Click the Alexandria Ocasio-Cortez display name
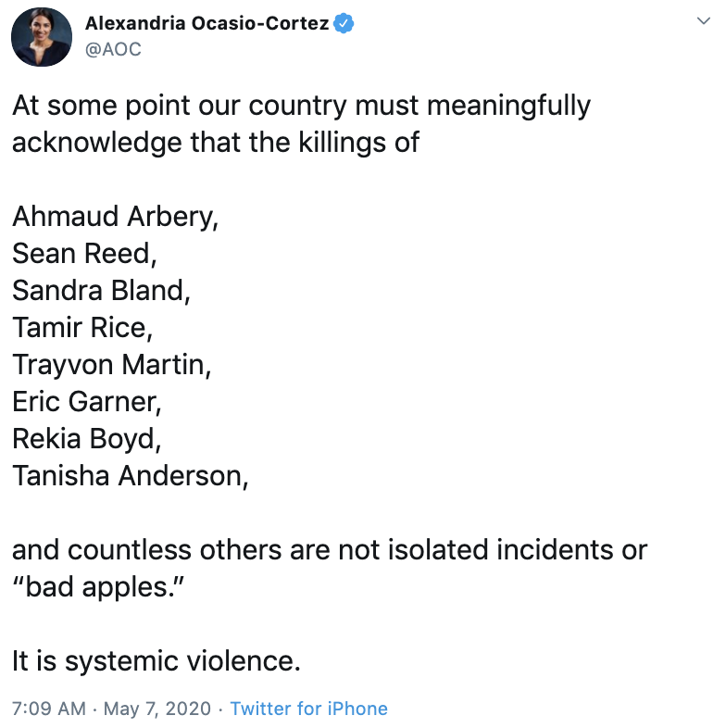The image size is (726, 728). point(206,24)
